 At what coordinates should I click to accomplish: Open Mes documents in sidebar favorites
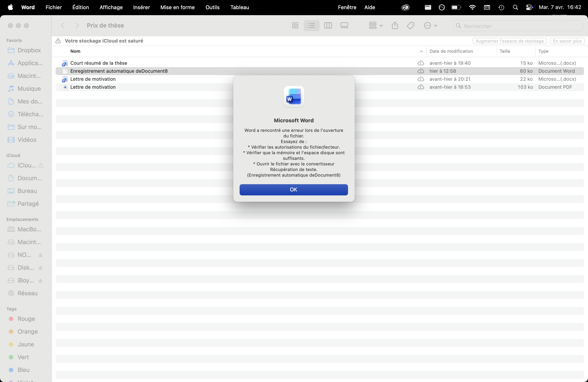click(25, 101)
